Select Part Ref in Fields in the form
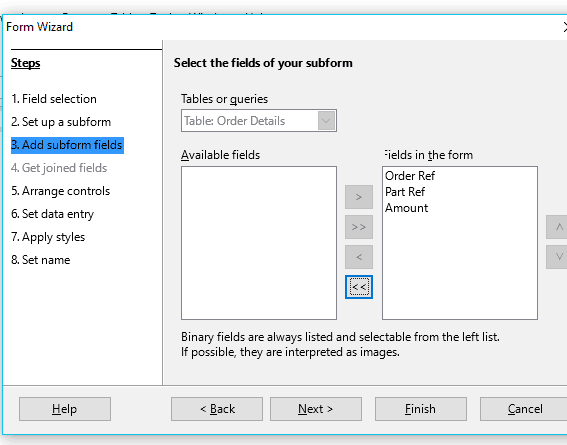 tap(405, 192)
